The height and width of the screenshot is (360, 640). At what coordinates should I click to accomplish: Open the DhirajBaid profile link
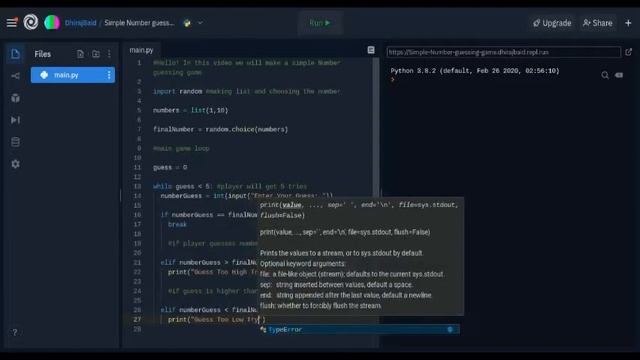pos(80,23)
